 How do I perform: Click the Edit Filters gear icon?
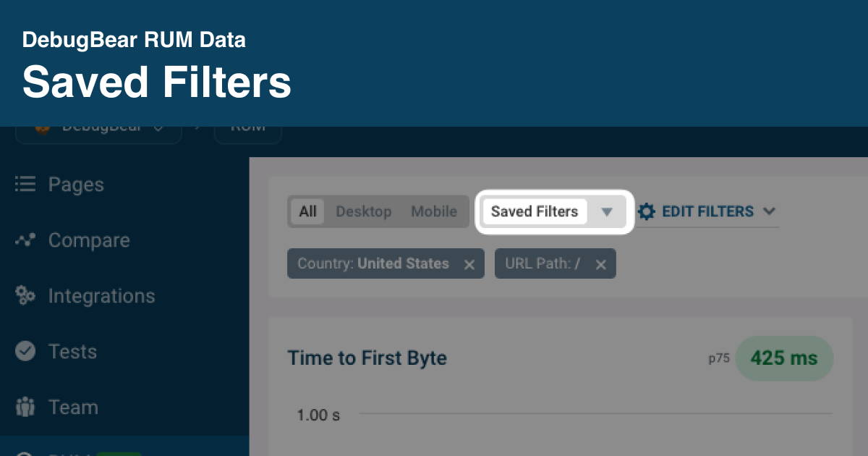tap(647, 211)
